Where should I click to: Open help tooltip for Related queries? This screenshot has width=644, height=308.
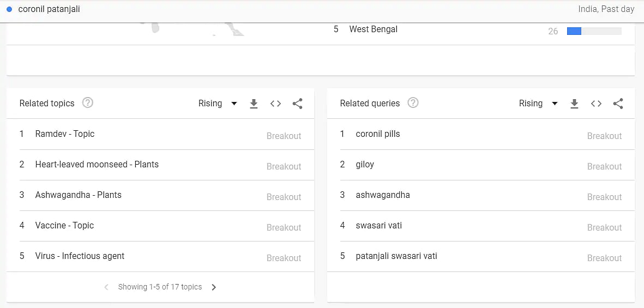413,103
